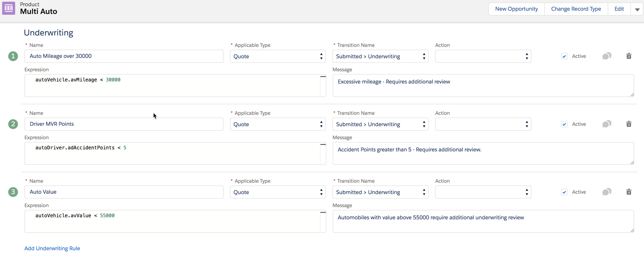Screen dimensions: 644x256
Task: Click Name field containing Auto Mileage over 30000
Action: 124,56
